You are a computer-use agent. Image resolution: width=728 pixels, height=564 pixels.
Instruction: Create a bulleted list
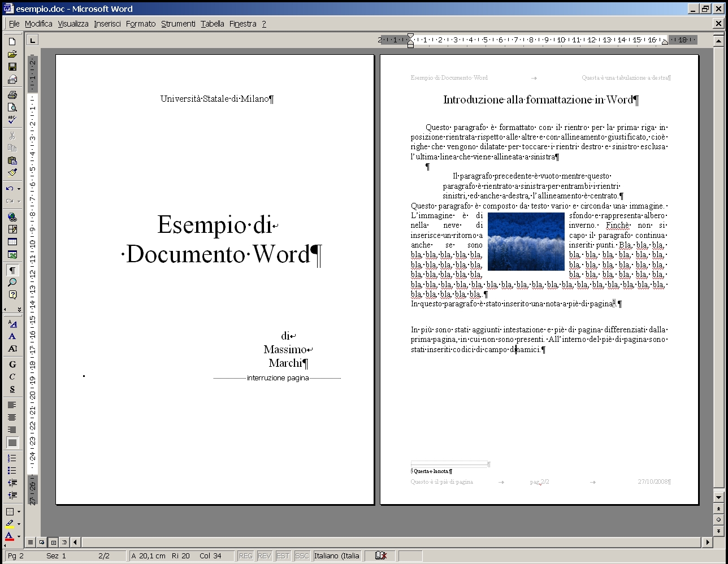(12, 470)
